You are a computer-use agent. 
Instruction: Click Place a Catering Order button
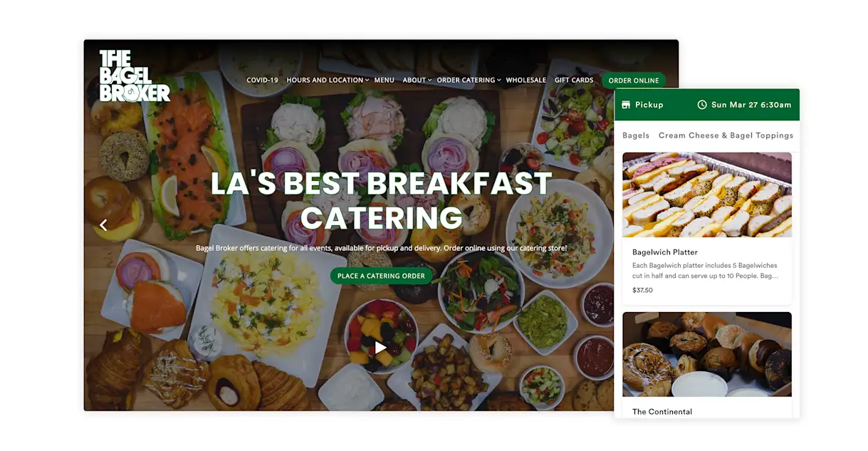click(381, 276)
